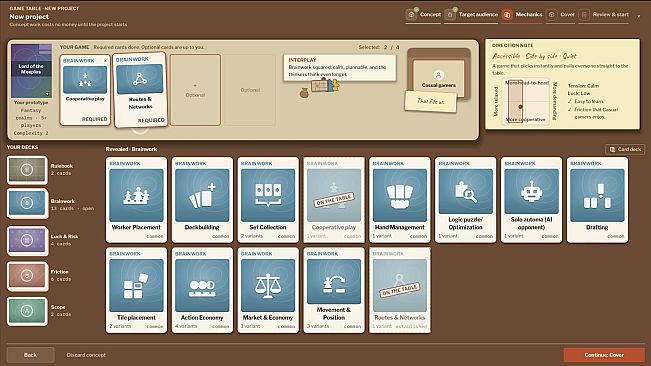Viewport: 651px width, 366px height.
Task: Select the Hand Management card
Action: click(399, 200)
